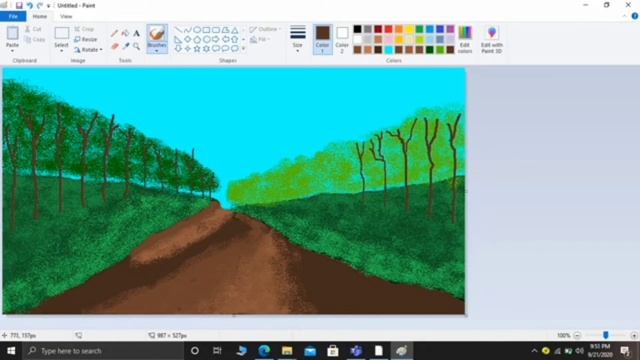The height and width of the screenshot is (360, 640).
Task: Select the Fill with color bucket tool
Action: coord(125,33)
